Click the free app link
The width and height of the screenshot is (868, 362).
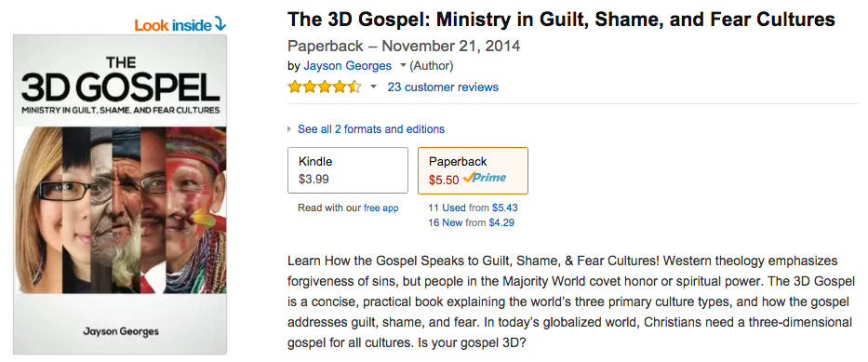(x=381, y=208)
